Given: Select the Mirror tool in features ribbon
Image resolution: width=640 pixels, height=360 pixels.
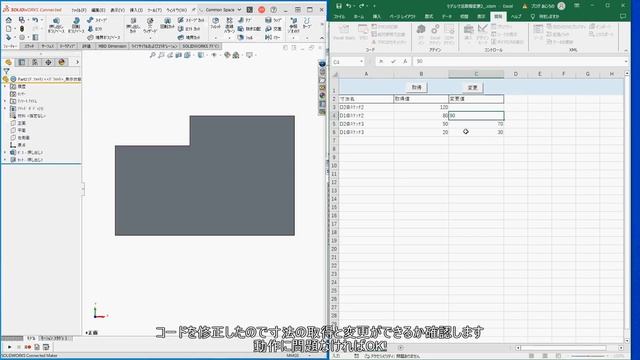Looking at the screenshot, I should [272, 38].
